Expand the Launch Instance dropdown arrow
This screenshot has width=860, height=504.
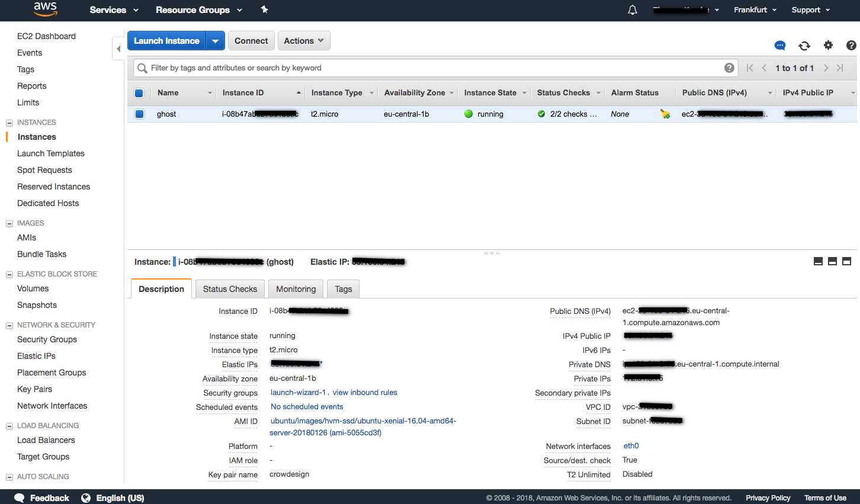click(x=215, y=41)
